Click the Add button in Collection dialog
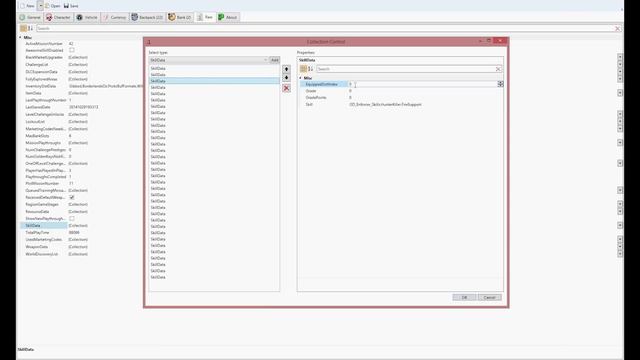Viewport: 640px width, 360px height. point(275,60)
